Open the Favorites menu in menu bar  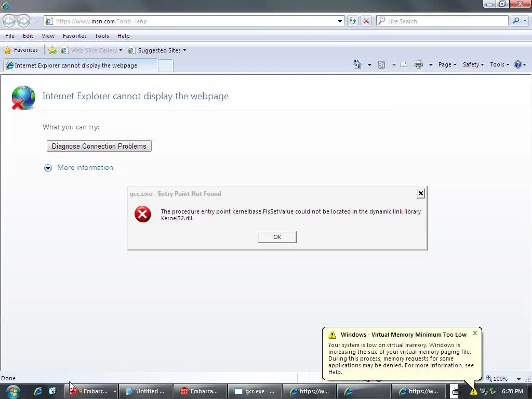click(x=75, y=36)
